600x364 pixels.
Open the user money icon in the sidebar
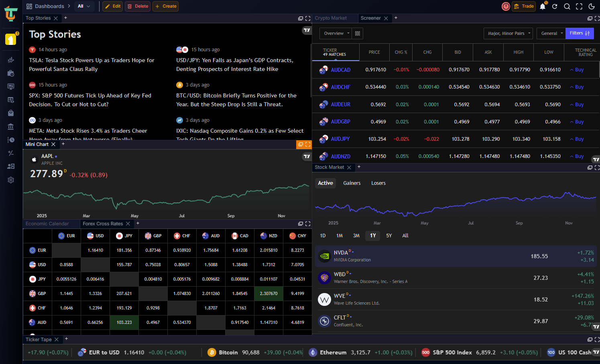tap(11, 166)
